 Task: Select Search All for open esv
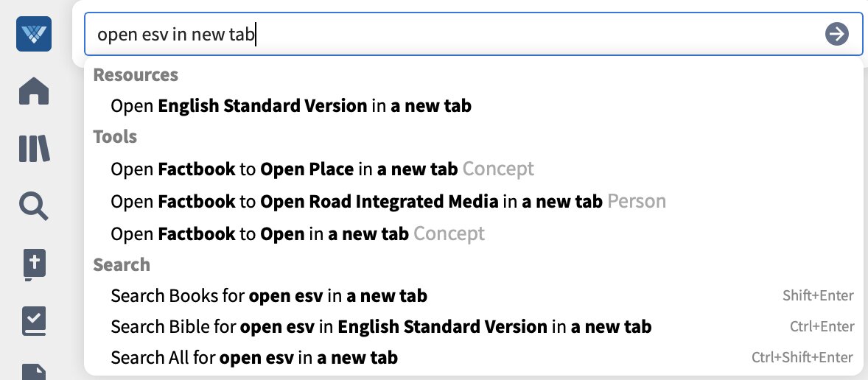[473, 358]
